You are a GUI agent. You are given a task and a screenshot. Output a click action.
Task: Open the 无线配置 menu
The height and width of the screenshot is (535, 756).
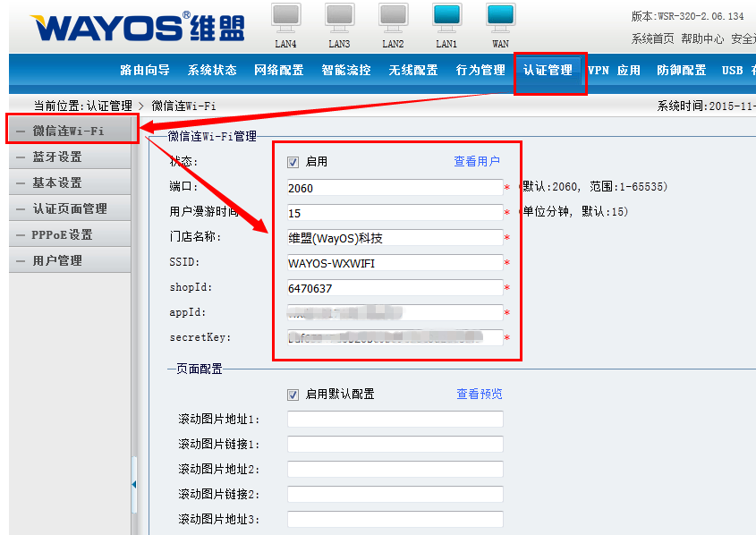(413, 71)
